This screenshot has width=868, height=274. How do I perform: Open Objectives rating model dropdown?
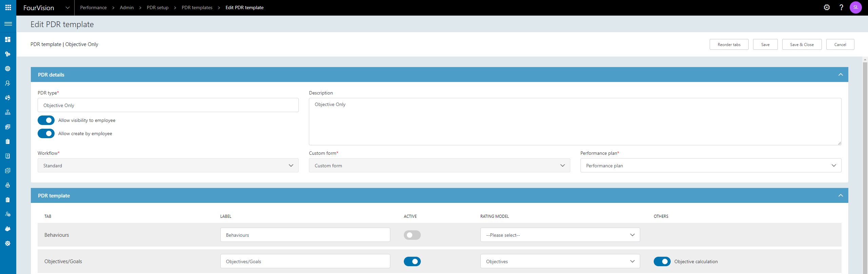[x=560, y=261]
